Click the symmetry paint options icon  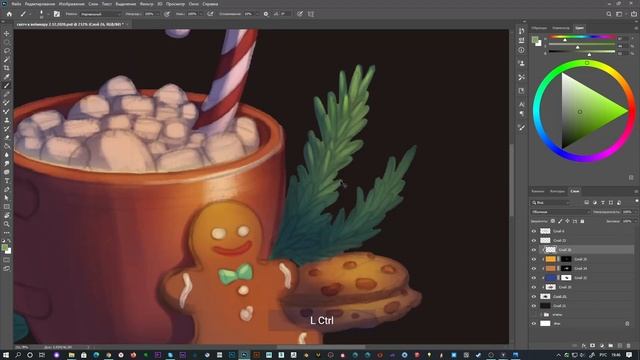(311, 14)
